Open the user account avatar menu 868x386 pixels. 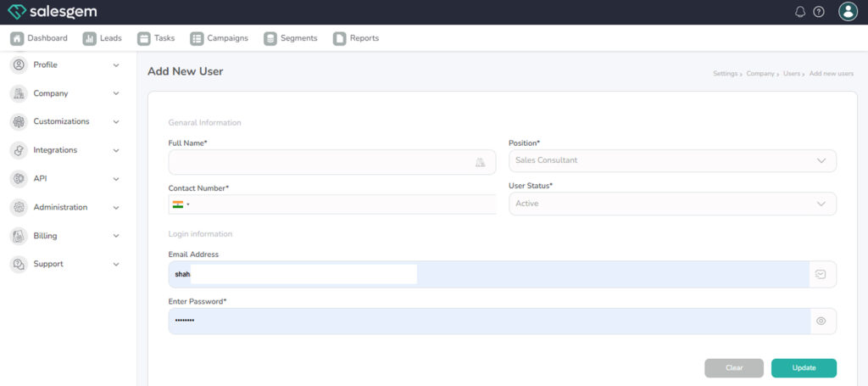click(x=848, y=11)
